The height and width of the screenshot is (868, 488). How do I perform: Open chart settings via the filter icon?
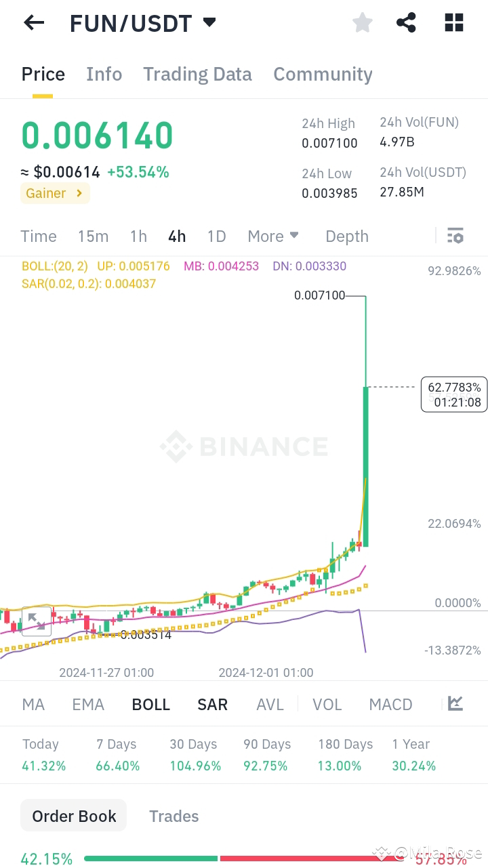coord(455,235)
